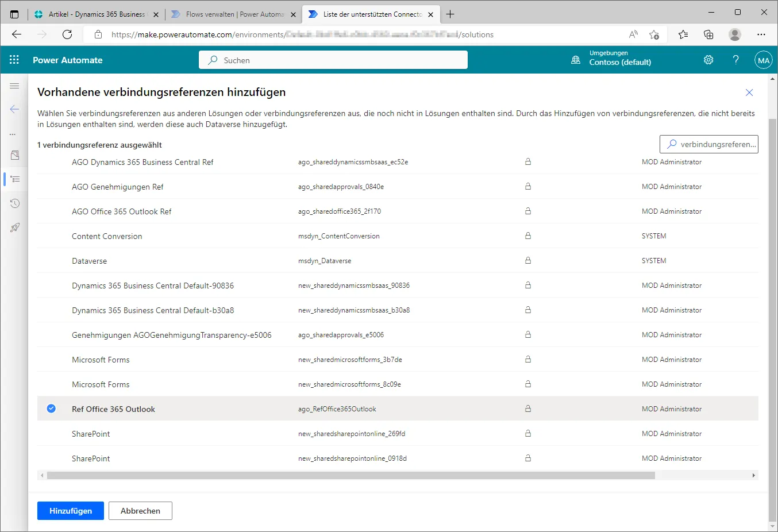The height and width of the screenshot is (532, 778).
Task: Click msdyn_ContentConversion logical name
Action: (339, 236)
